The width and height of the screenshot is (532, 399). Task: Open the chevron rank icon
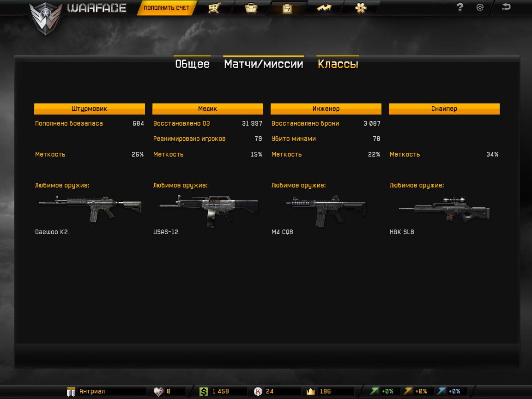324,8
